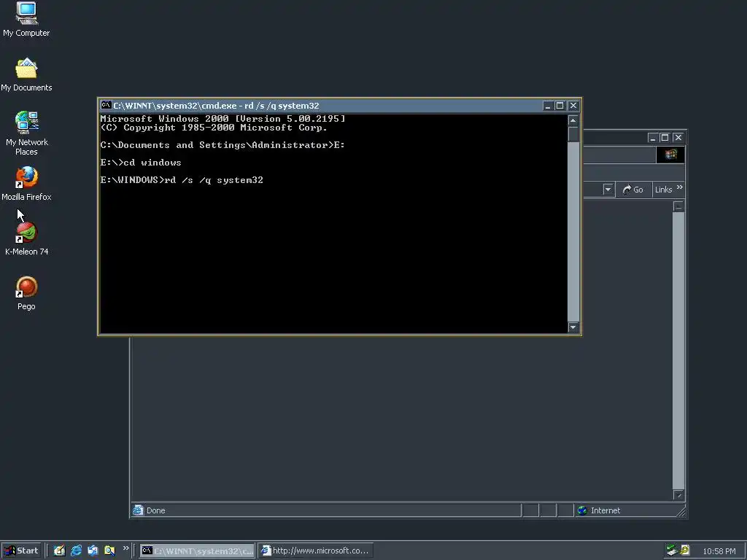Open the My Computer desktop icon
Image resolution: width=747 pixels, height=560 pixels.
(x=26, y=19)
